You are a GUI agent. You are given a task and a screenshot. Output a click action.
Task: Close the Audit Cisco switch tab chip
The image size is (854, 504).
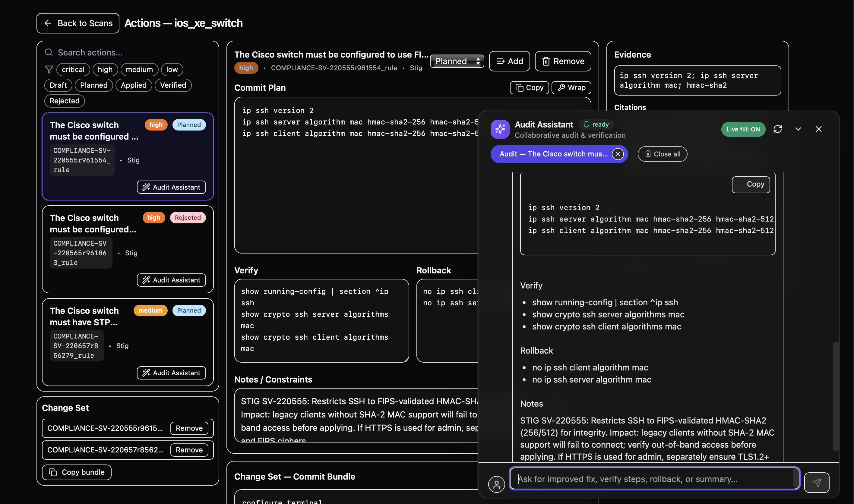pyautogui.click(x=618, y=154)
